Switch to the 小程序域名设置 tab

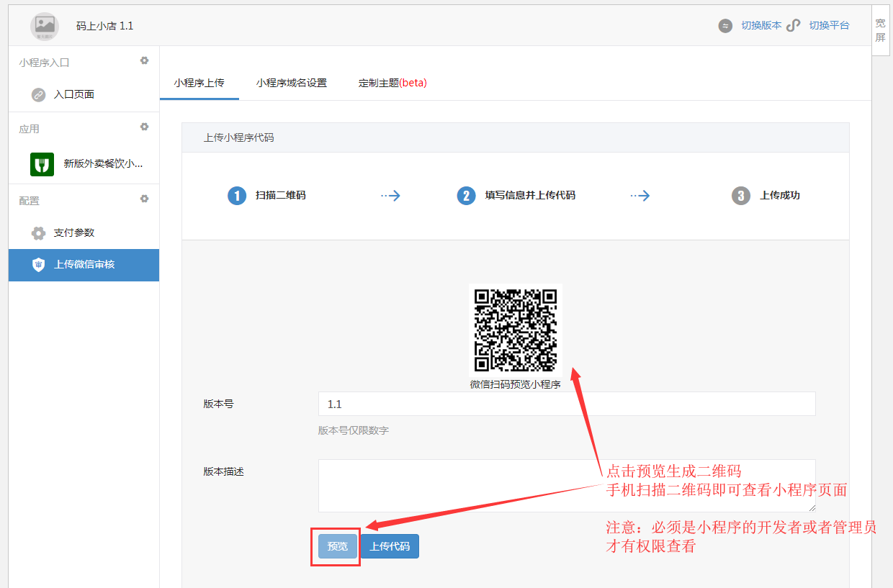click(291, 83)
